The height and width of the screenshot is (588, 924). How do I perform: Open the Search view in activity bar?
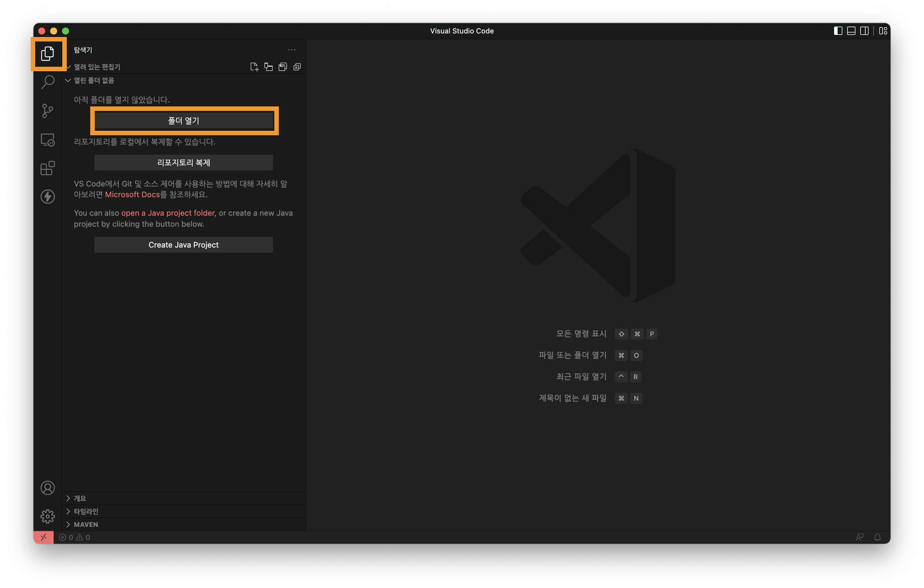(47, 82)
